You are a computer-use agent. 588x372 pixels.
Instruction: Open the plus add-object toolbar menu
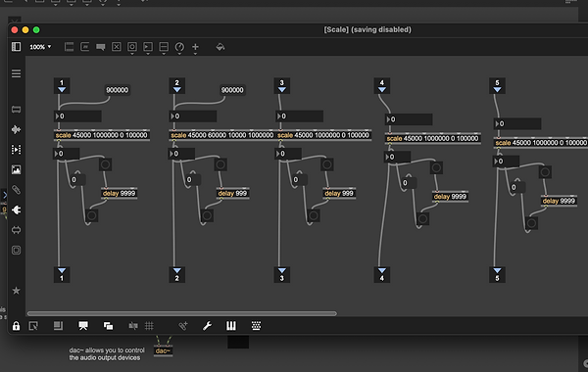195,48
